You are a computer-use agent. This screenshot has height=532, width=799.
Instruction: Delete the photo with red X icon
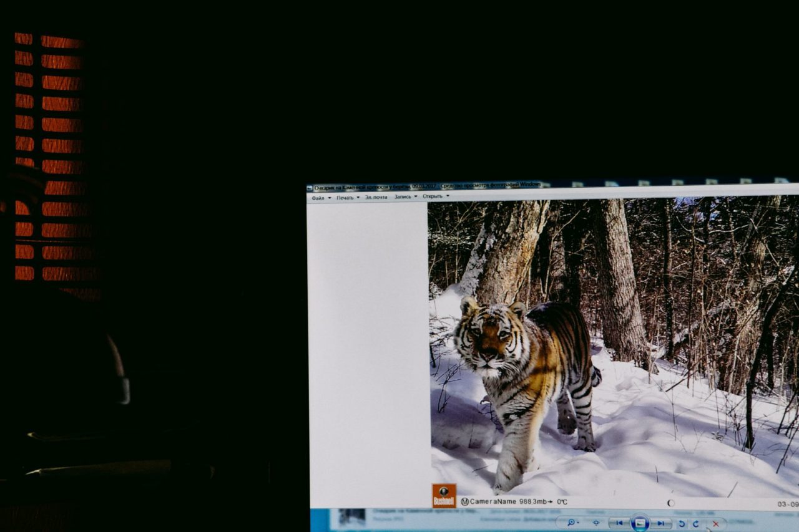click(715, 523)
